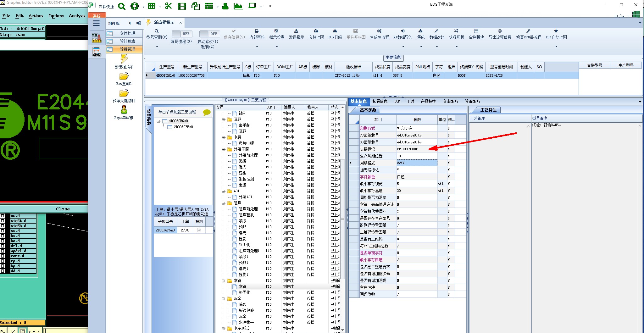Open the File menu in Graphic Editor
The width and height of the screenshot is (644, 333).
6,16
